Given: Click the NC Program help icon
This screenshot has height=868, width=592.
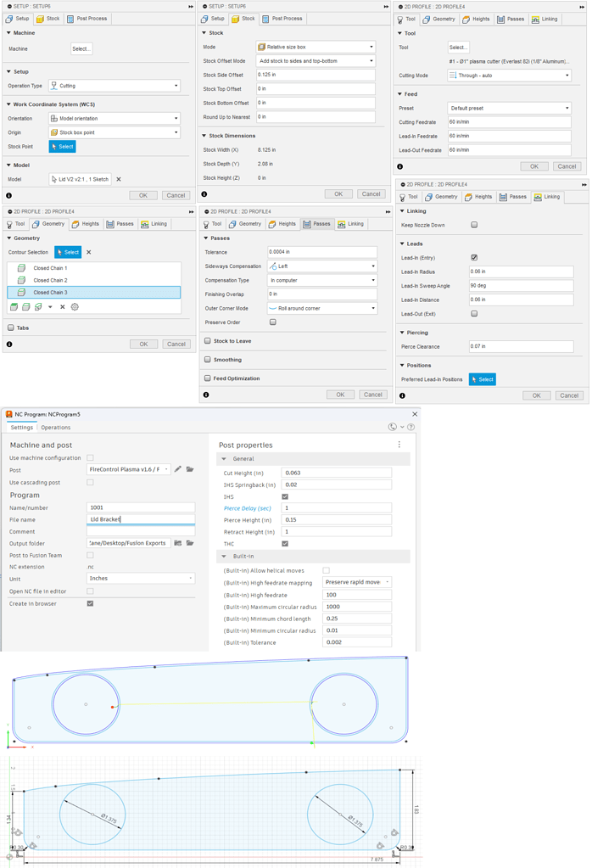Looking at the screenshot, I should [x=411, y=428].
